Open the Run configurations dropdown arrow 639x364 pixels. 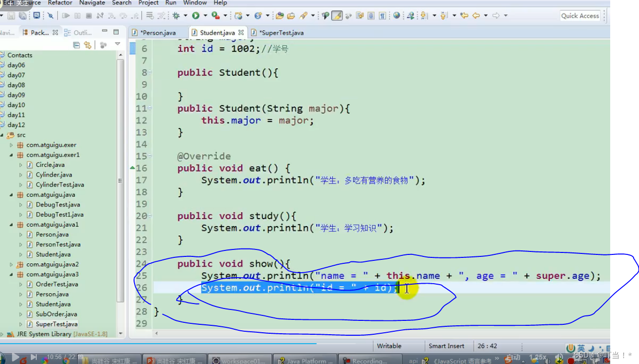pyautogui.click(x=205, y=16)
